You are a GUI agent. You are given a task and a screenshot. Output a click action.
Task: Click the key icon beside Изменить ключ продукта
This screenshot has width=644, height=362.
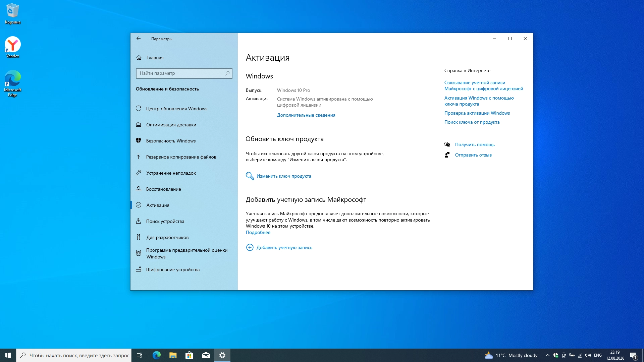pos(250,176)
